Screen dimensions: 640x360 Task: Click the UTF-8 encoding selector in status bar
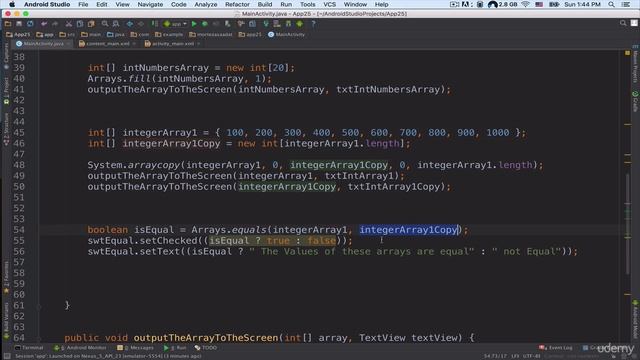pyautogui.click(x=531, y=356)
